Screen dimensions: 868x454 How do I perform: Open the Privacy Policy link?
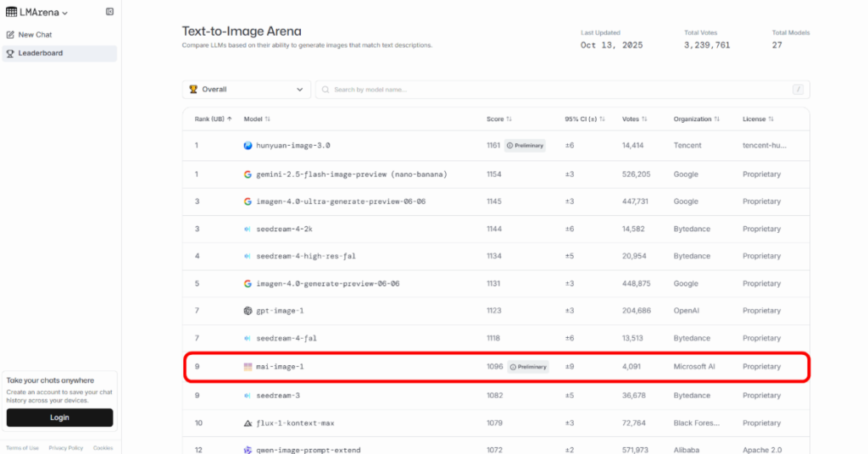click(x=65, y=448)
